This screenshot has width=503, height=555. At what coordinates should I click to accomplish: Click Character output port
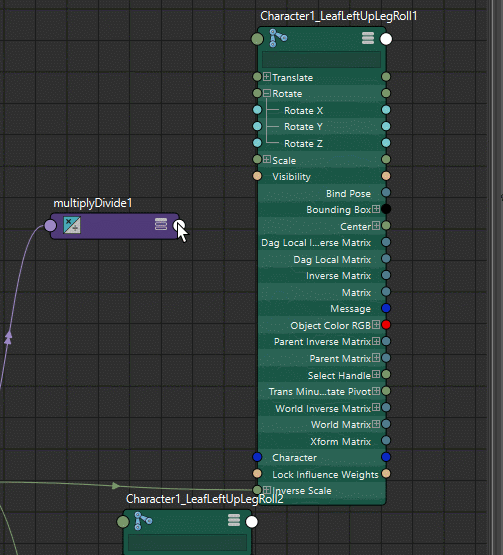(386, 457)
